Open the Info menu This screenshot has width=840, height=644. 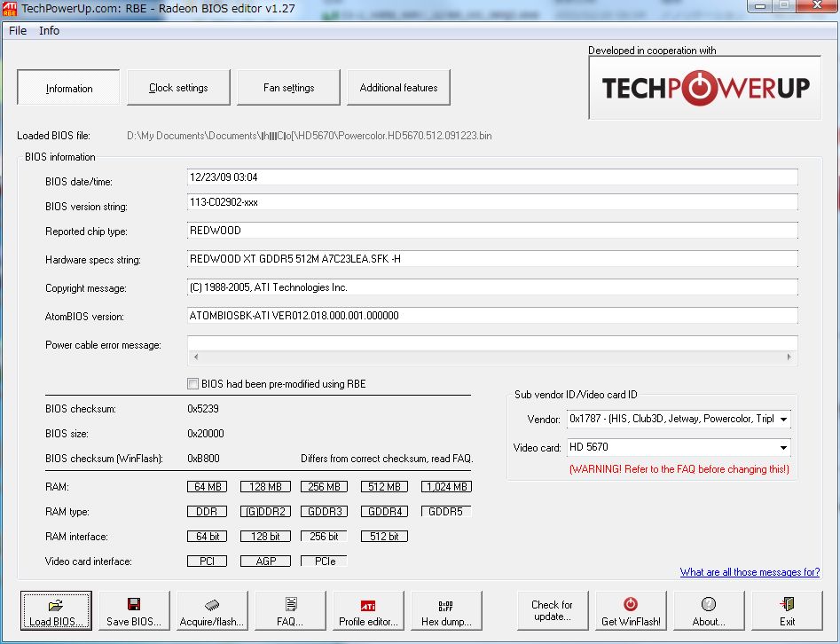pyautogui.click(x=50, y=30)
